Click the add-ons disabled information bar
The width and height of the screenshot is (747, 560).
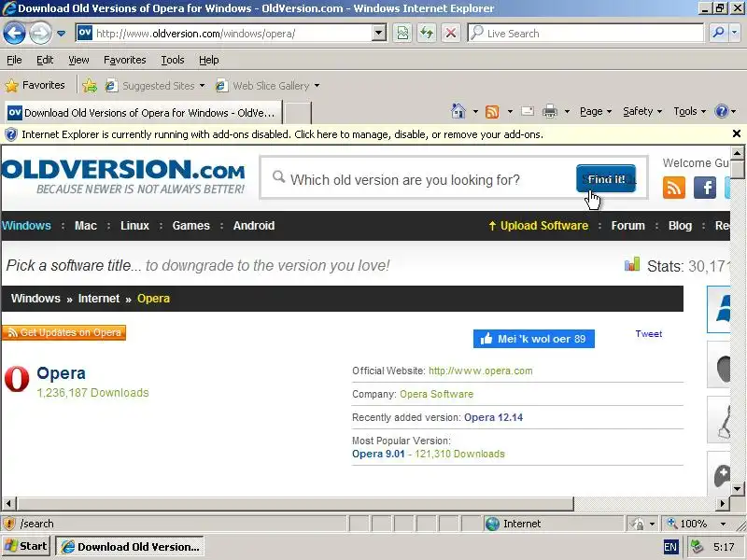coord(364,134)
